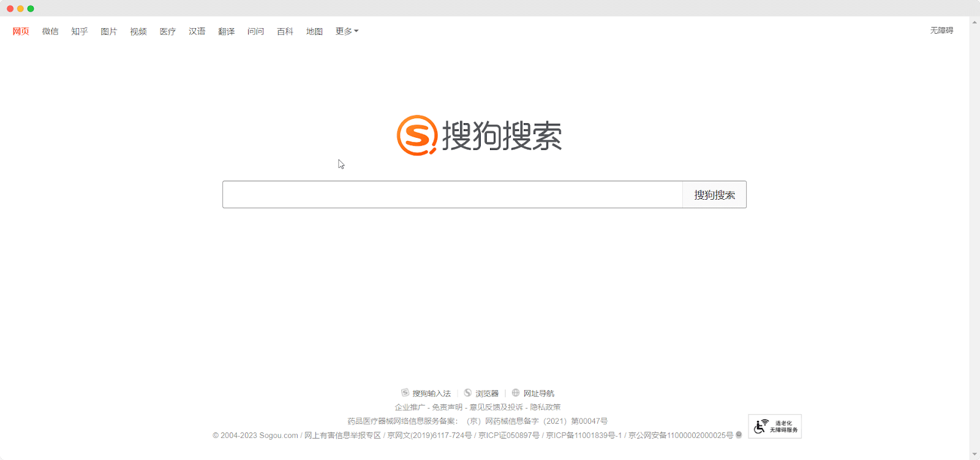
Task: Switch to 微信 search
Action: point(50,31)
